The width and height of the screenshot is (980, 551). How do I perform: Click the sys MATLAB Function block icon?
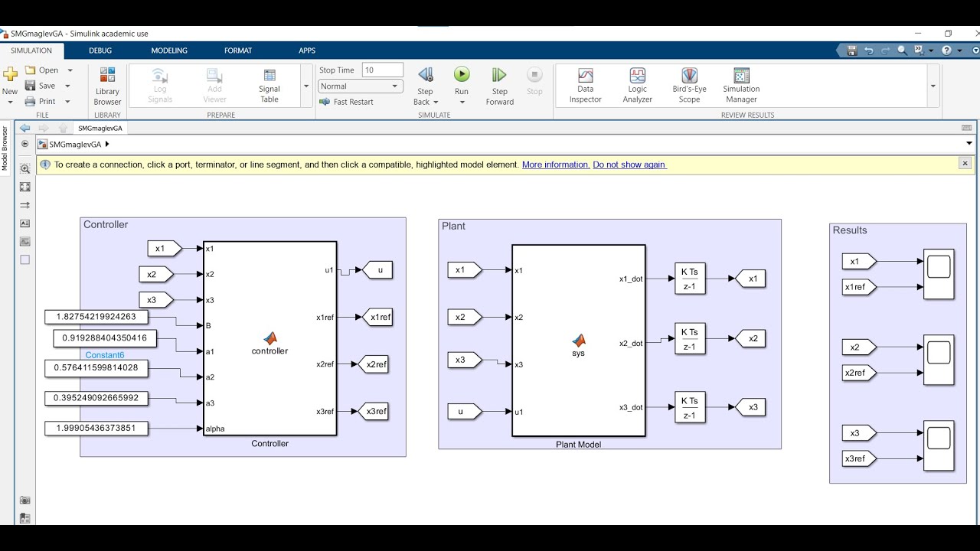click(578, 341)
